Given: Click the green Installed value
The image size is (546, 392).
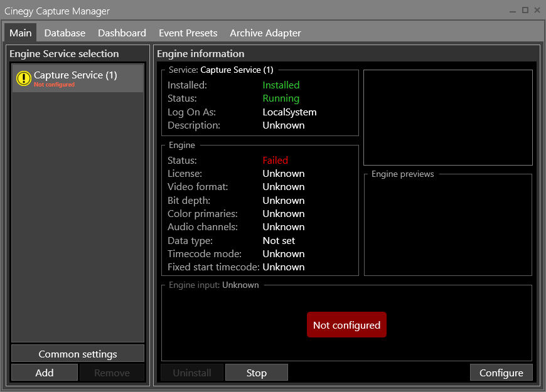Looking at the screenshot, I should 281,85.
